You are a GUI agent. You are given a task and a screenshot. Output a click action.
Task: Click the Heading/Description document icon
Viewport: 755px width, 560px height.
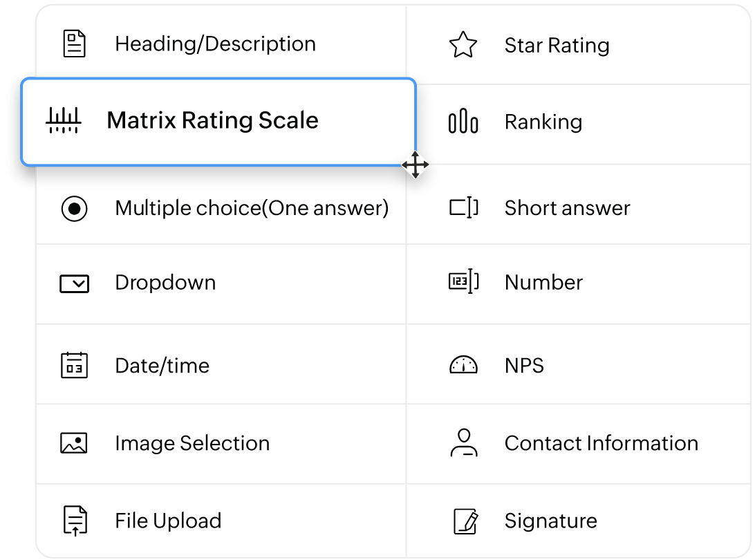(75, 44)
